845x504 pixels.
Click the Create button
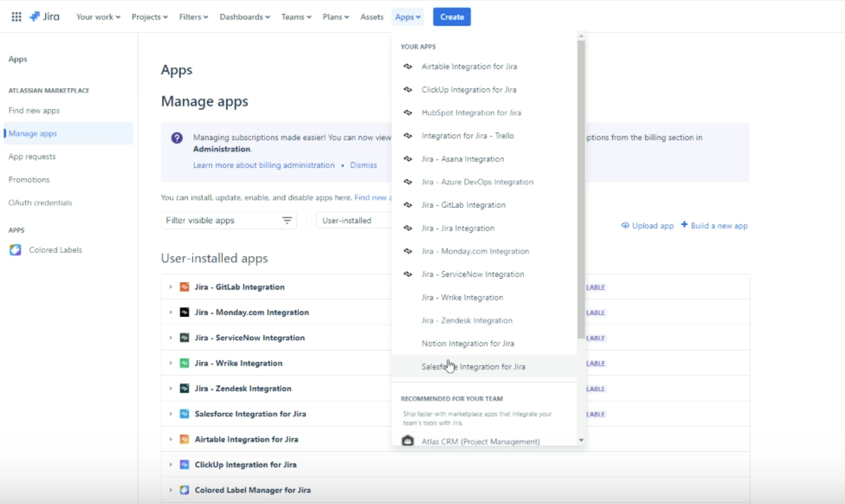tap(452, 17)
